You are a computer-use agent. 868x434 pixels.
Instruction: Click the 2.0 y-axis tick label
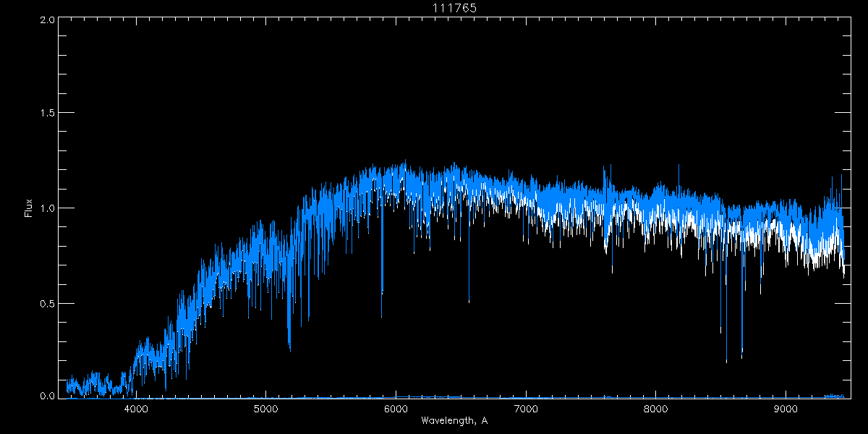(48, 20)
